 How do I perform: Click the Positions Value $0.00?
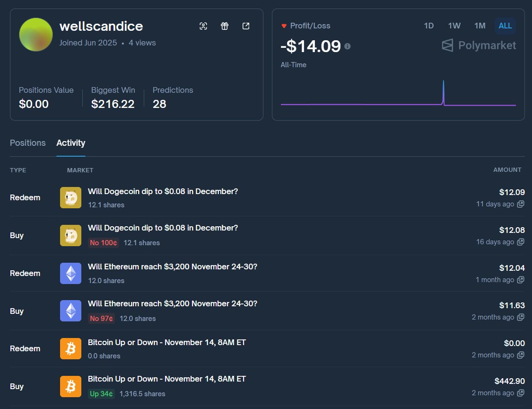point(34,104)
